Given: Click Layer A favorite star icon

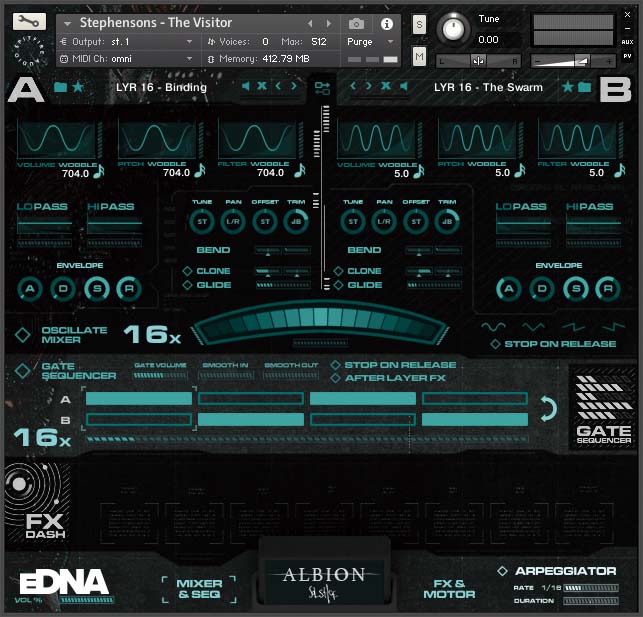Looking at the screenshot, I should (78, 87).
